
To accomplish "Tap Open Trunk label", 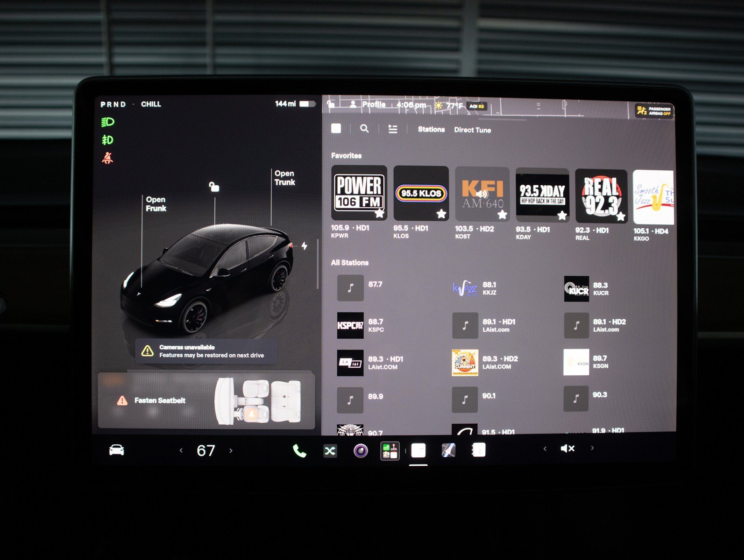I will pos(284,178).
